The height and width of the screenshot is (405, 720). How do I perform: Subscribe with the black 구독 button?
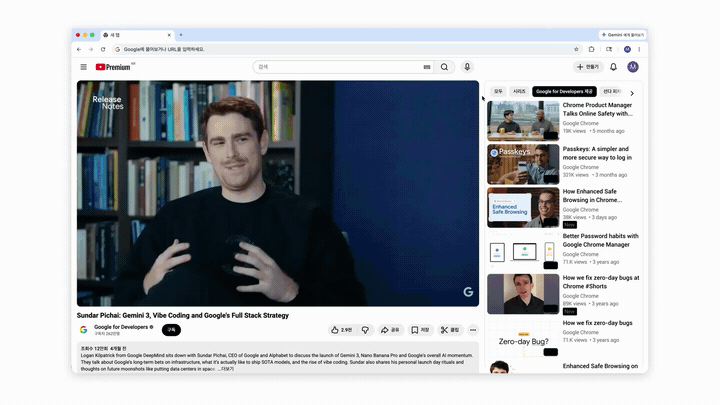tap(171, 330)
